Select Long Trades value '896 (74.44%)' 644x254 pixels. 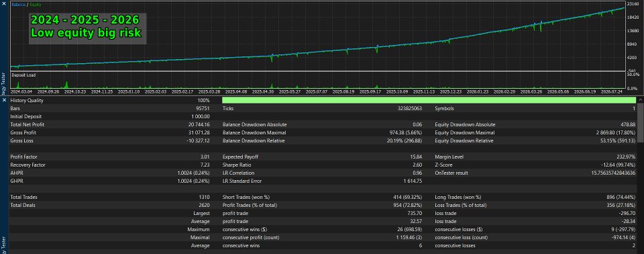click(621, 197)
